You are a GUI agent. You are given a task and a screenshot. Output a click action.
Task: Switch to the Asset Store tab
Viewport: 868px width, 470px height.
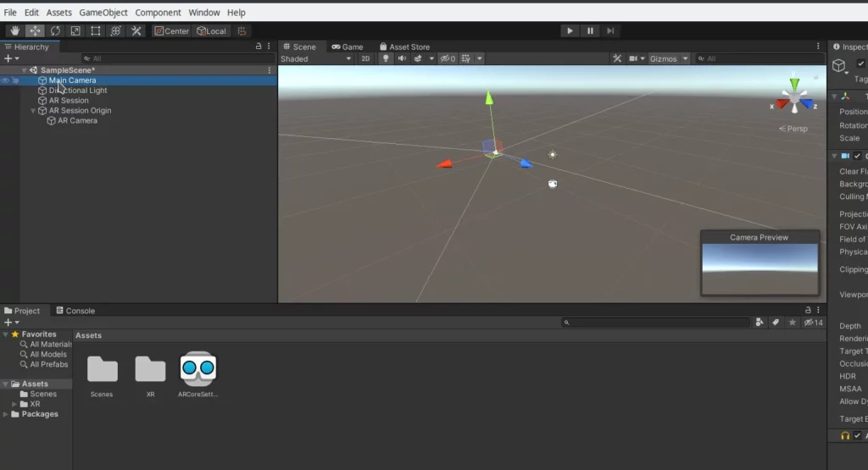point(404,47)
